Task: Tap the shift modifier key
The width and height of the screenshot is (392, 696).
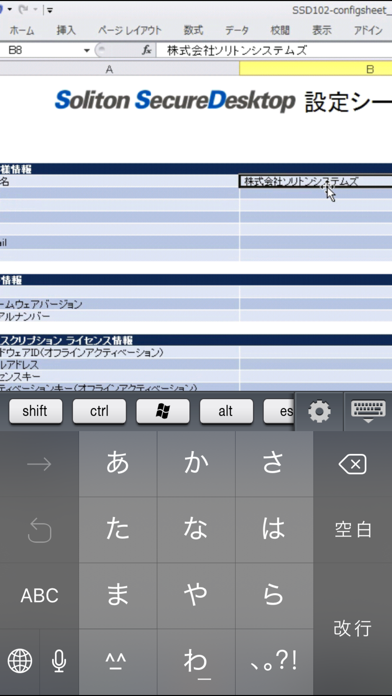Action: [36, 411]
